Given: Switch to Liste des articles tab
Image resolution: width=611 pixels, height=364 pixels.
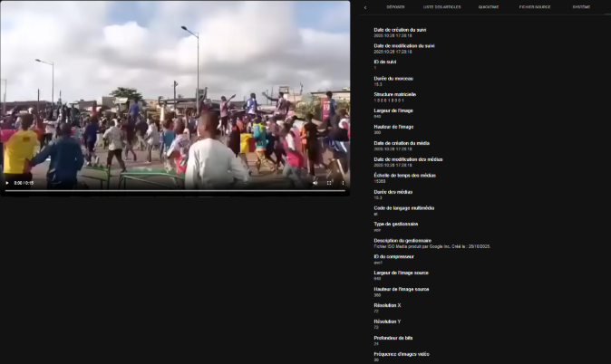Looking at the screenshot, I should (441, 6).
